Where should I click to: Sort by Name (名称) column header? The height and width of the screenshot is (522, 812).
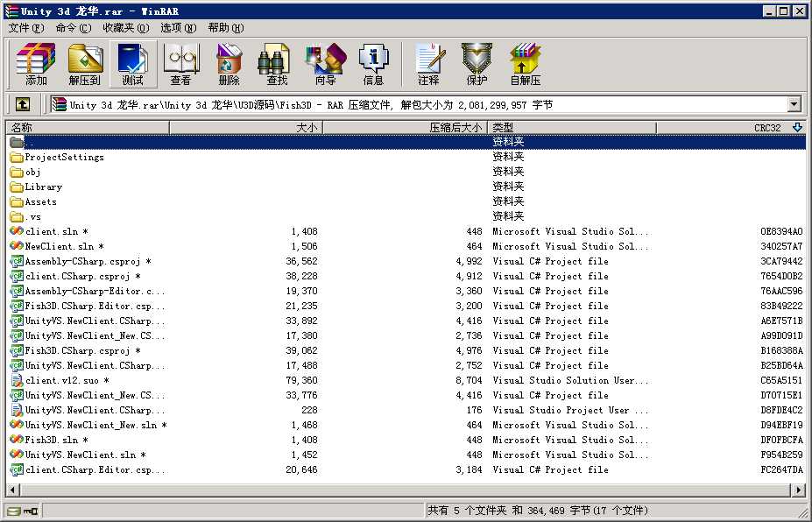pyautogui.click(x=88, y=127)
